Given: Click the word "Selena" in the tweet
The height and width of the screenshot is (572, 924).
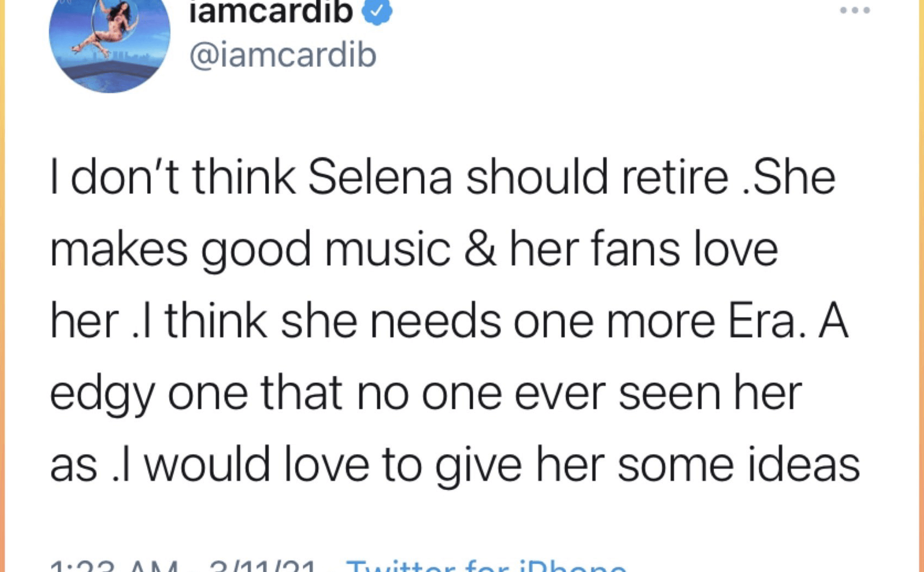Looking at the screenshot, I should [x=380, y=177].
